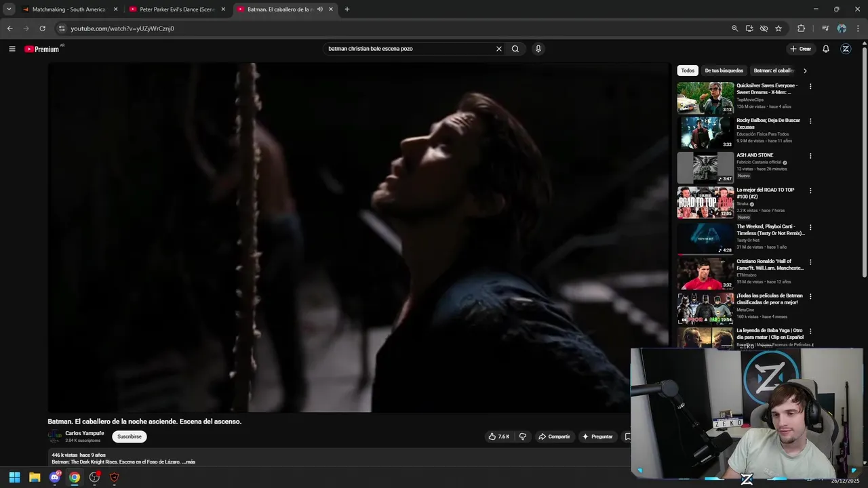Viewport: 868px width, 488px height.
Task: Close the Peter Parker Evil's Dance tab
Action: pos(223,9)
